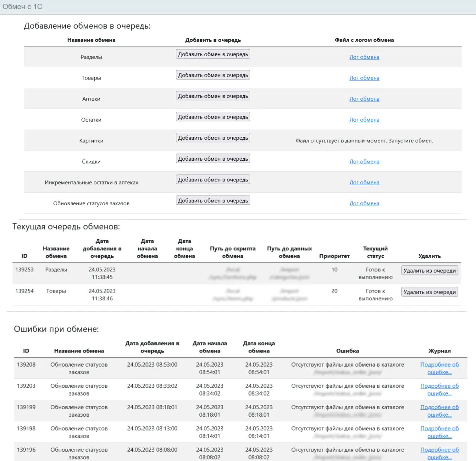476x461 pixels.
Task: Open the exchange log for Разделы
Action: coord(364,57)
